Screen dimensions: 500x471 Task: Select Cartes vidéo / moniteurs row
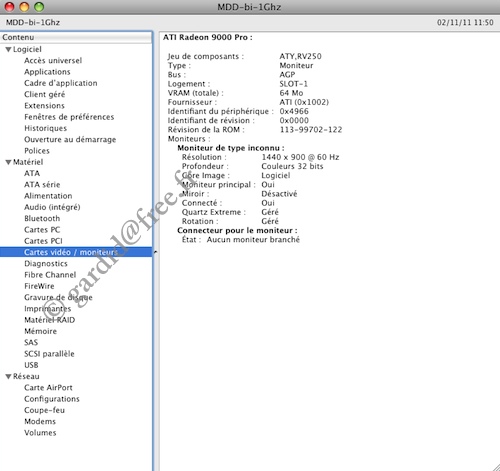coord(76,252)
